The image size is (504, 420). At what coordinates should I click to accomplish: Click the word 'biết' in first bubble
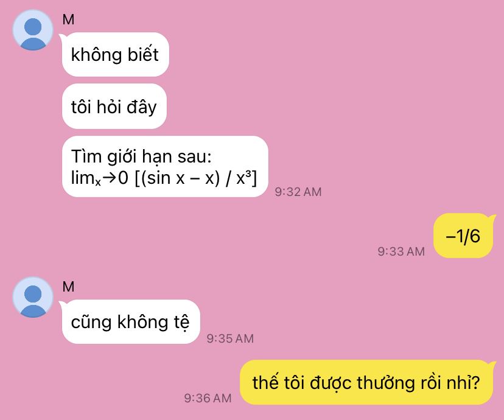pyautogui.click(x=143, y=54)
